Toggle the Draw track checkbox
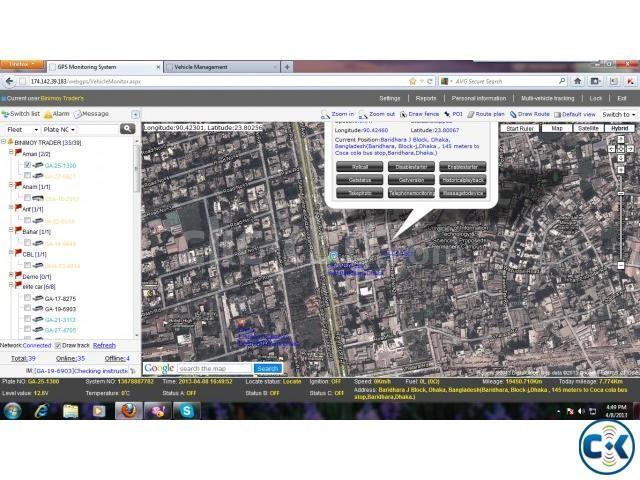 tap(58, 345)
